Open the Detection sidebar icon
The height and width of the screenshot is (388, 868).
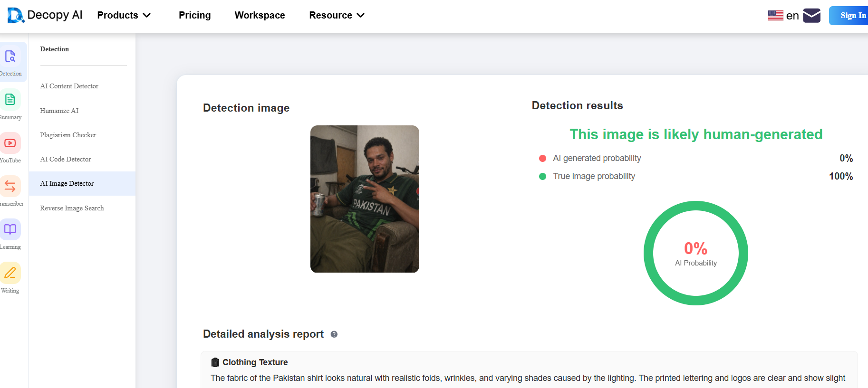[10, 57]
